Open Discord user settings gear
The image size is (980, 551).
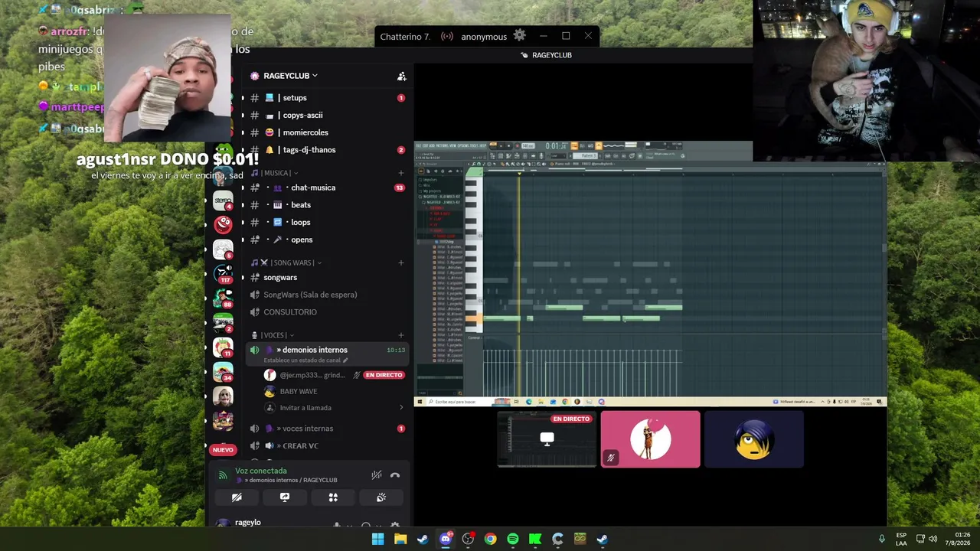tap(395, 525)
